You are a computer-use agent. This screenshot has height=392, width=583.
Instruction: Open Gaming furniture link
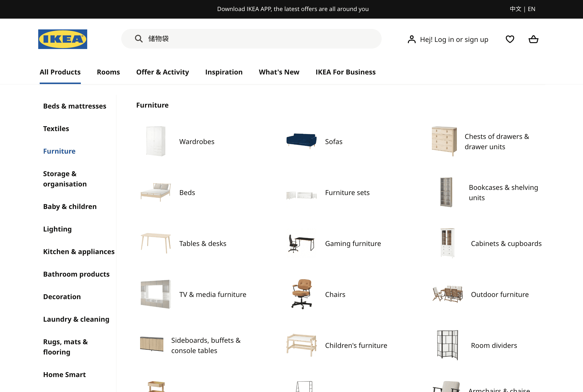coord(353,244)
